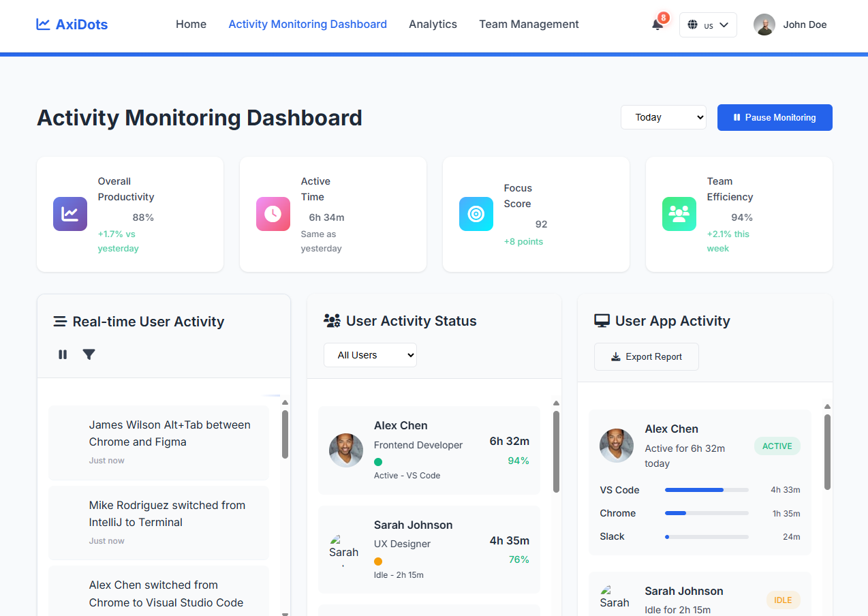Click Alex Chen's VS Code usage bar
The image size is (868, 616).
pyautogui.click(x=707, y=490)
